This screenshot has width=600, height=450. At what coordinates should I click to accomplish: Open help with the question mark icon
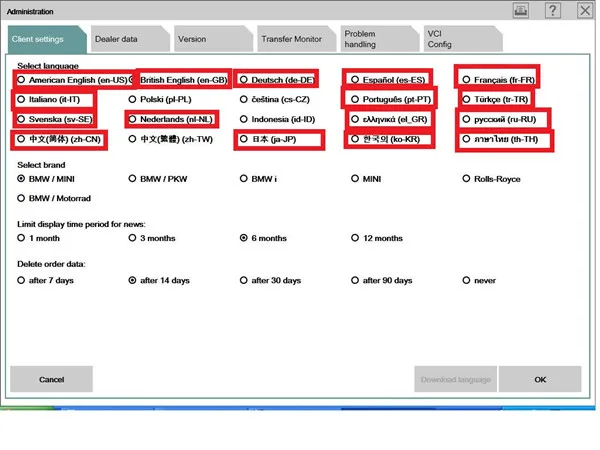553,10
